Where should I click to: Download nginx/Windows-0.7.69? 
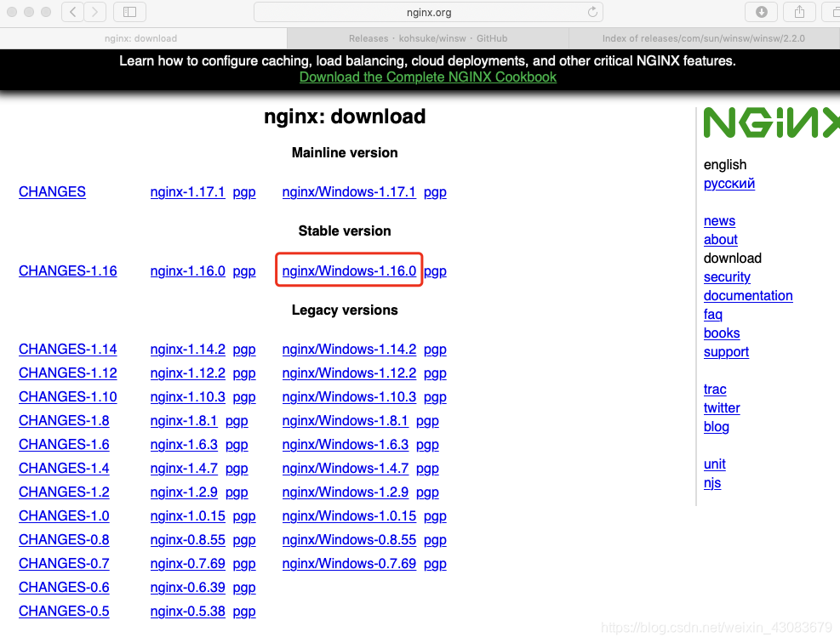pyautogui.click(x=349, y=563)
